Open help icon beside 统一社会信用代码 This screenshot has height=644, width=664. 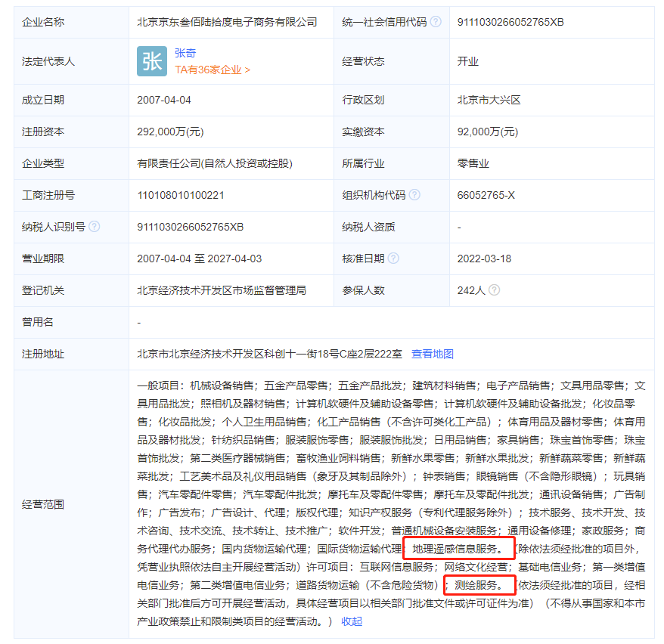436,22
